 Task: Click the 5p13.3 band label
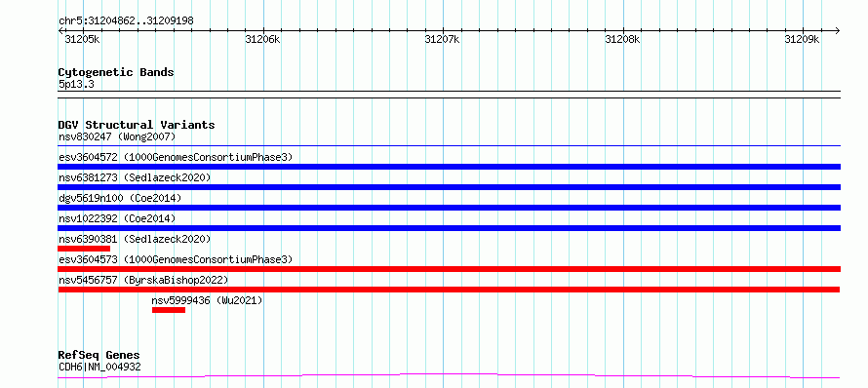pyautogui.click(x=76, y=85)
